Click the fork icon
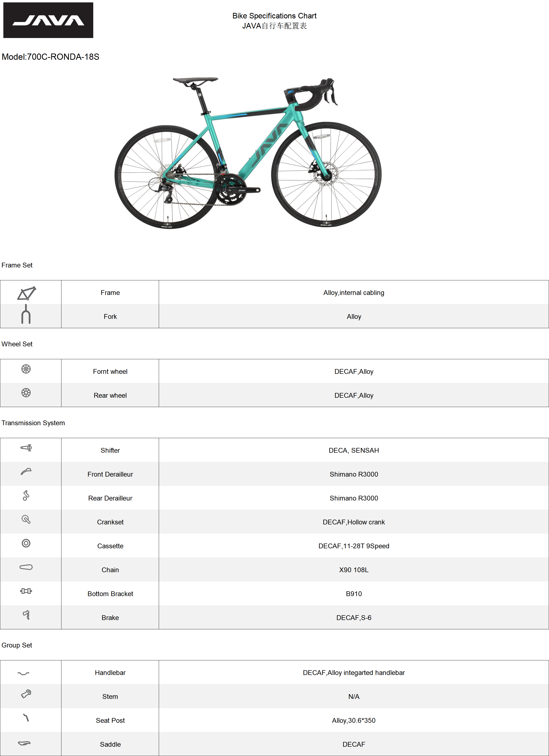 point(26,314)
